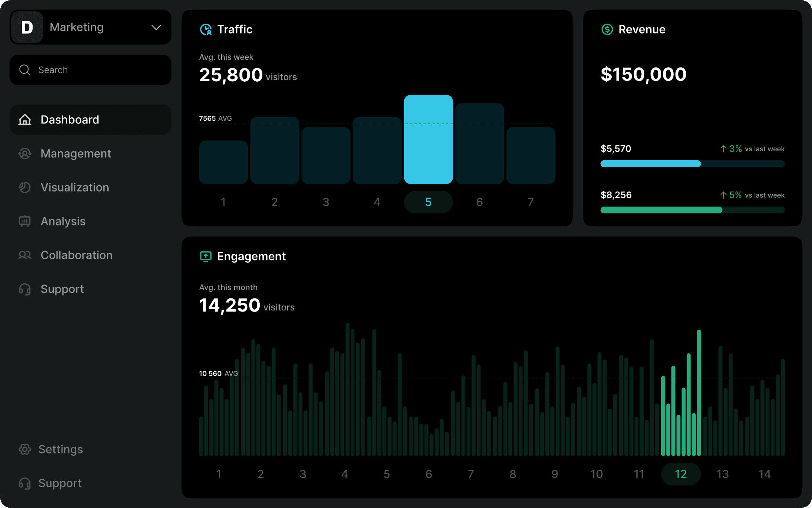Select day 5 in Traffic chart

(428, 202)
